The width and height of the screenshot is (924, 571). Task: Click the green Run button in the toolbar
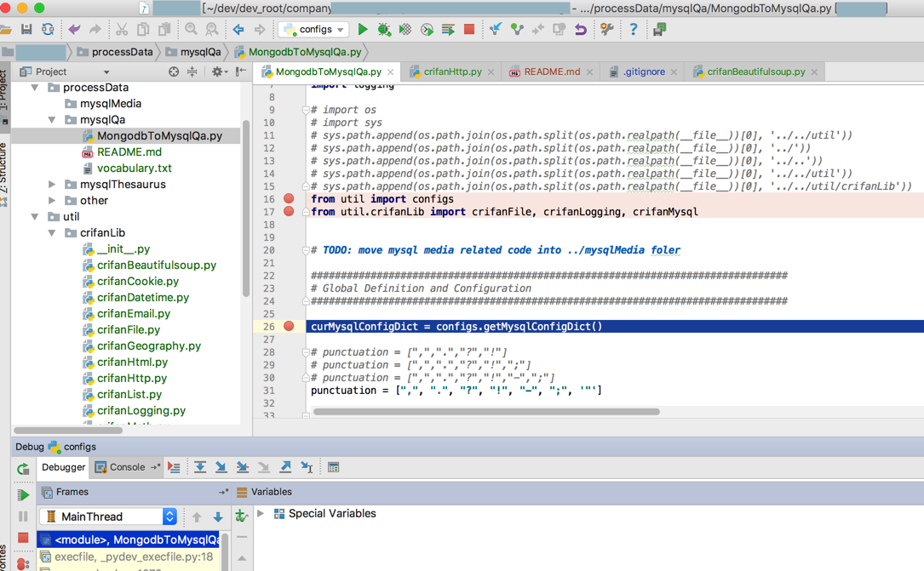coord(363,30)
